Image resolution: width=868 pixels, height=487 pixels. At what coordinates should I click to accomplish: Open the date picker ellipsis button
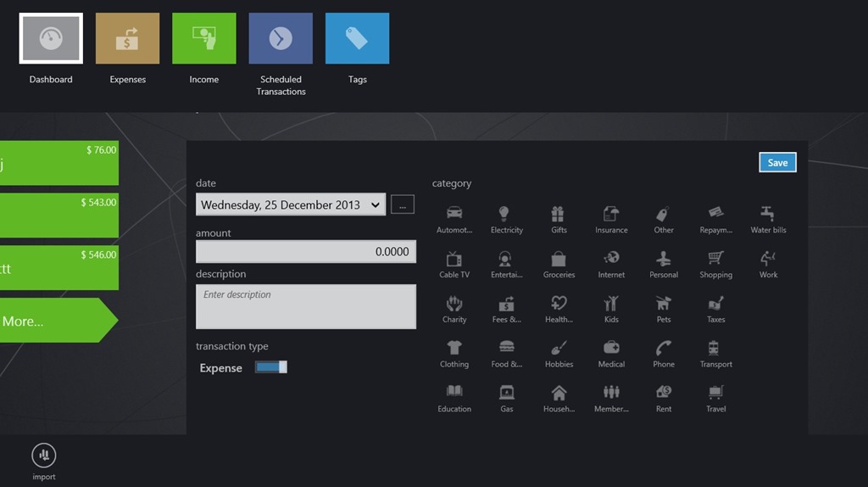pyautogui.click(x=403, y=204)
